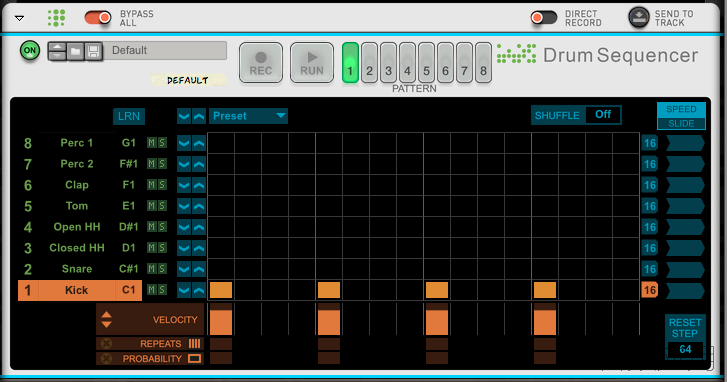Select pattern 5

pos(427,63)
